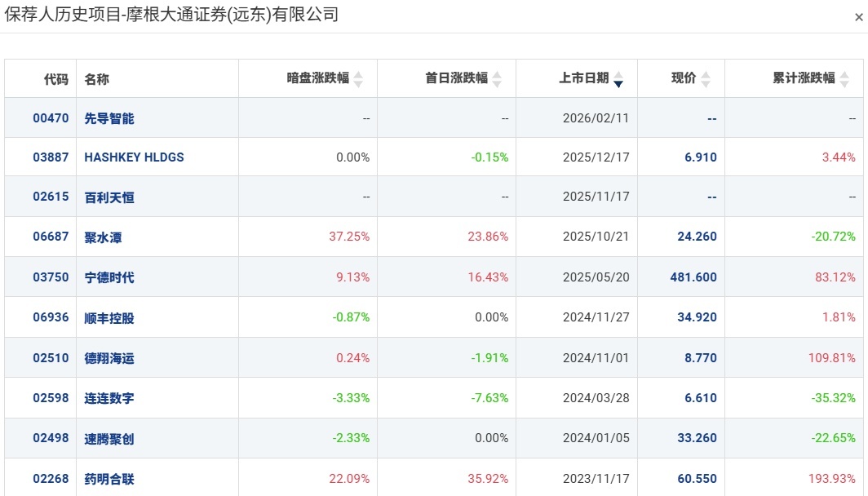Select current price 8.770
This screenshot has width=868, height=496.
tap(701, 357)
